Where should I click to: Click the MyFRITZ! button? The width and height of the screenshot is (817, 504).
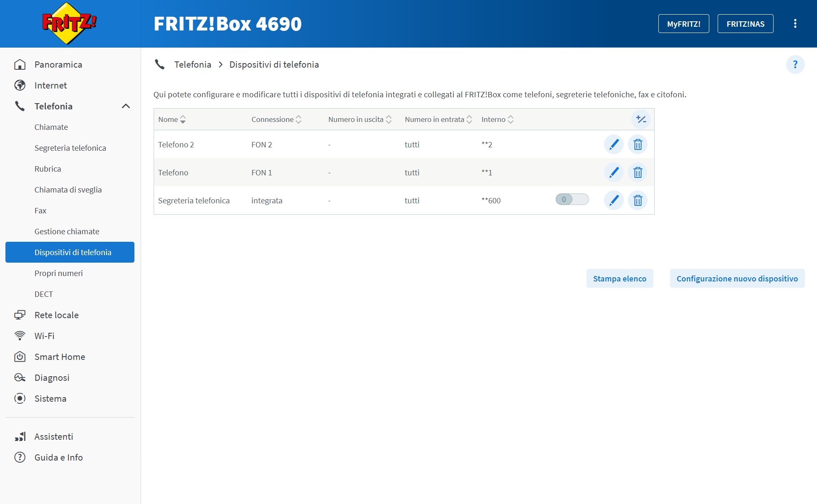(683, 23)
